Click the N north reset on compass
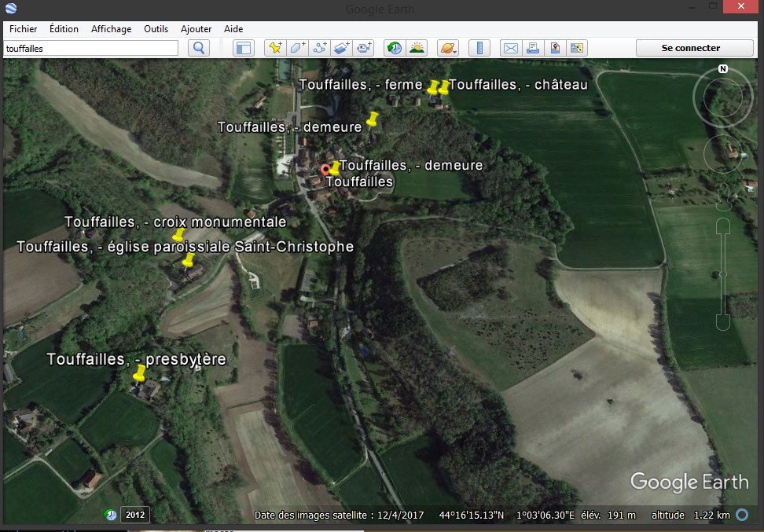This screenshot has height=532, width=764. pos(723,69)
